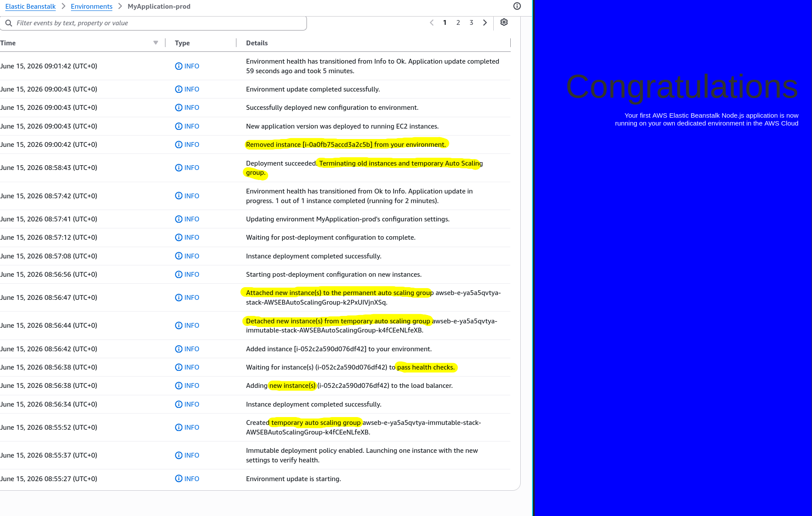Click INFO icon for 08:55:52 event

179,428
